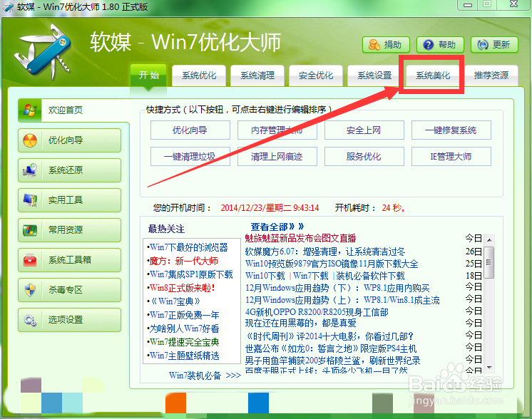Open the 《Win7宝典》 link

[x=175, y=301]
